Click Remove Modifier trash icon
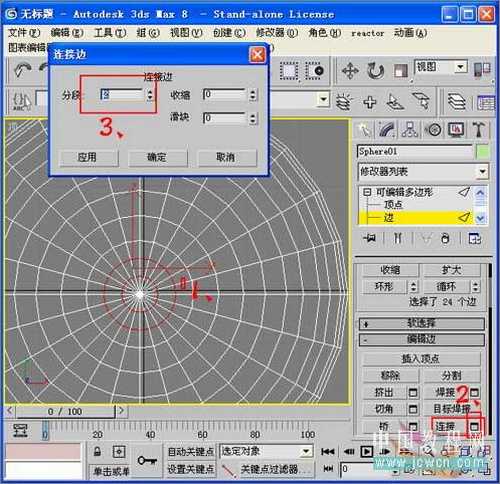500x484 pixels. (445, 238)
